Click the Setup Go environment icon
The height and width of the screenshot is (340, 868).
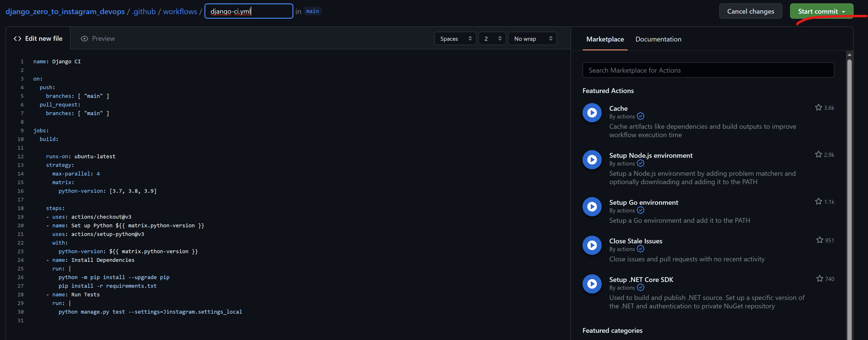(x=592, y=207)
